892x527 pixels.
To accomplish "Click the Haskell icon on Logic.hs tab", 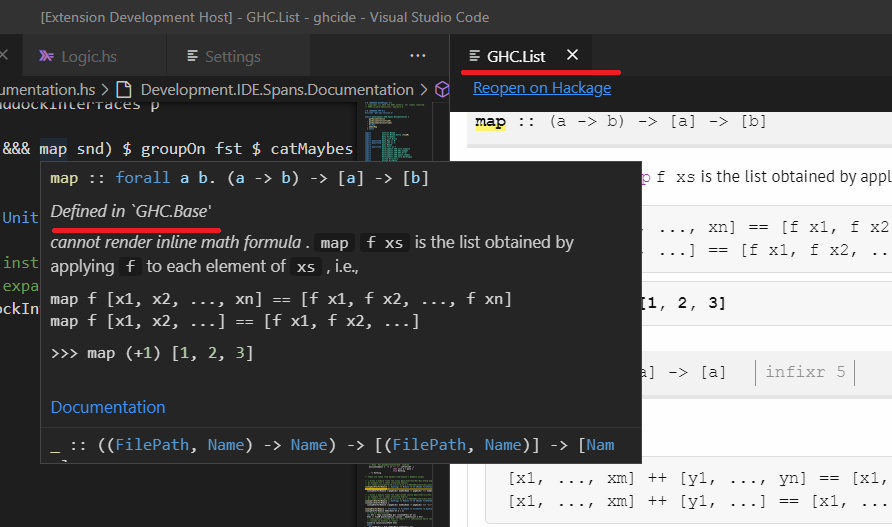I will point(46,56).
